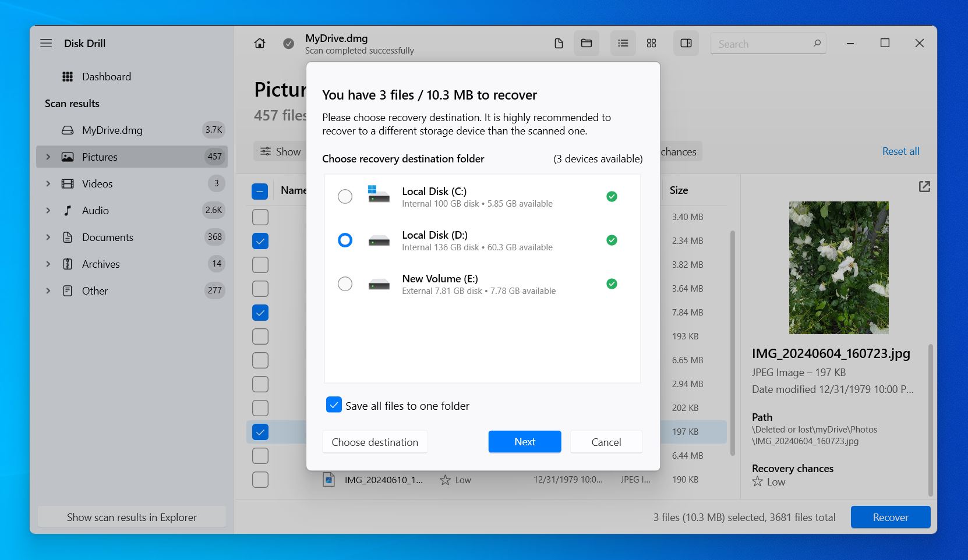Click the Archives icon in sidebar
Image resolution: width=968 pixels, height=560 pixels.
[68, 264]
